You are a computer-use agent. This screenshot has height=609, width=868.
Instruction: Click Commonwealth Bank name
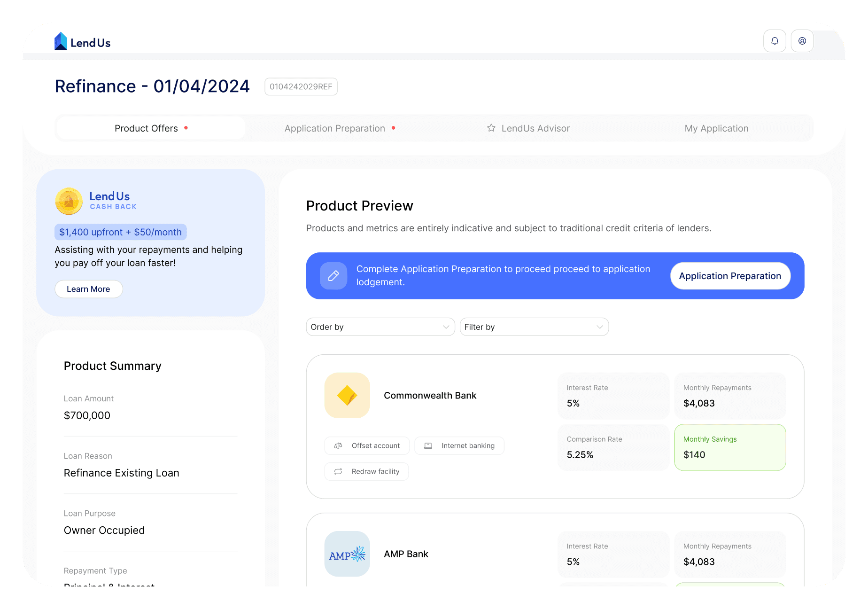point(430,396)
